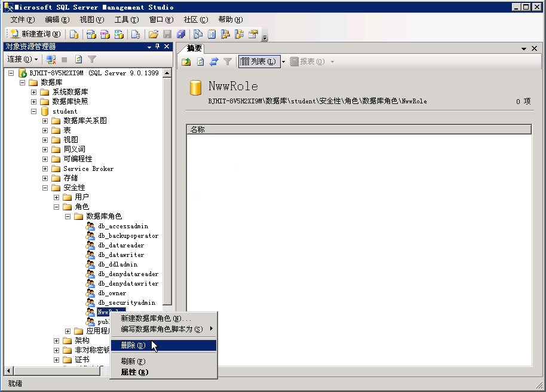Click the Filter funnel icon in Object Explorer
Viewport: 546px width, 392px height.
(92, 60)
